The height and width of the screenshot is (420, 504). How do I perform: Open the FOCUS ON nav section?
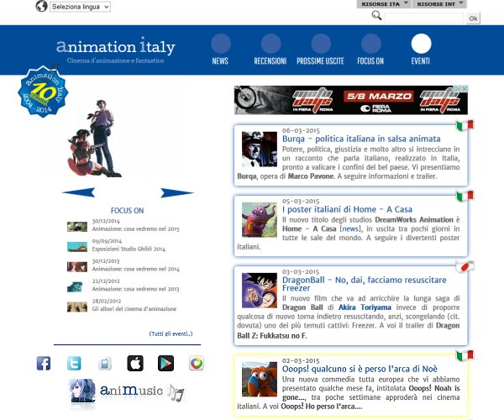point(370,50)
